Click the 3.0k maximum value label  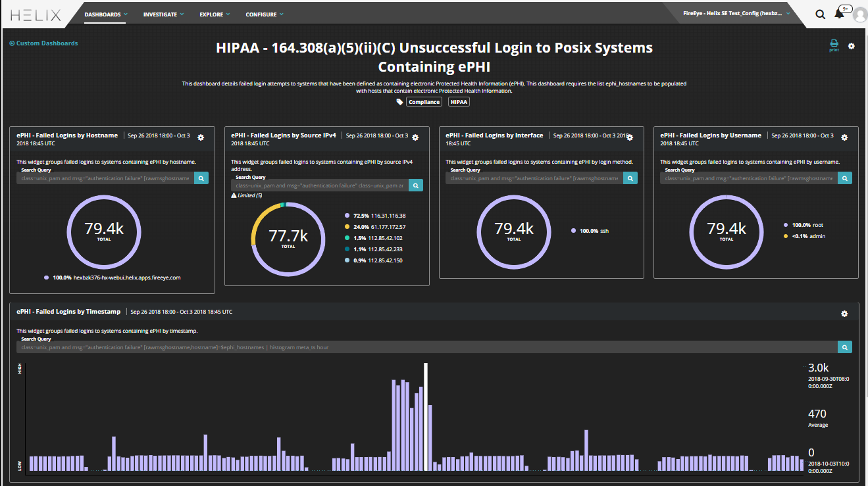(818, 367)
